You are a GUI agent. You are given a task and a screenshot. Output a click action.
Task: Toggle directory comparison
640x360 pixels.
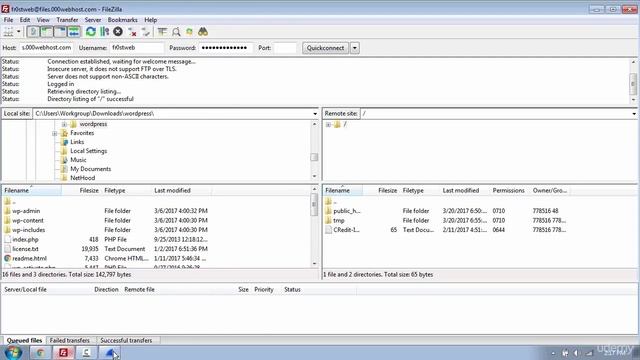point(176,32)
